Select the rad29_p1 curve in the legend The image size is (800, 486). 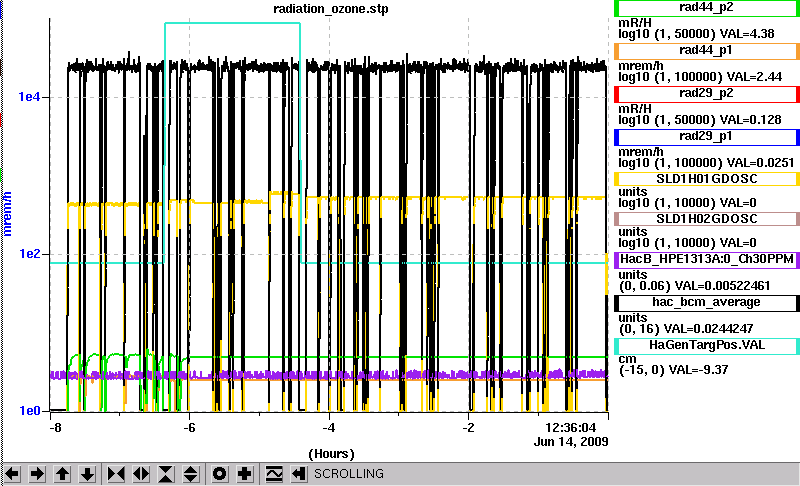click(707, 137)
